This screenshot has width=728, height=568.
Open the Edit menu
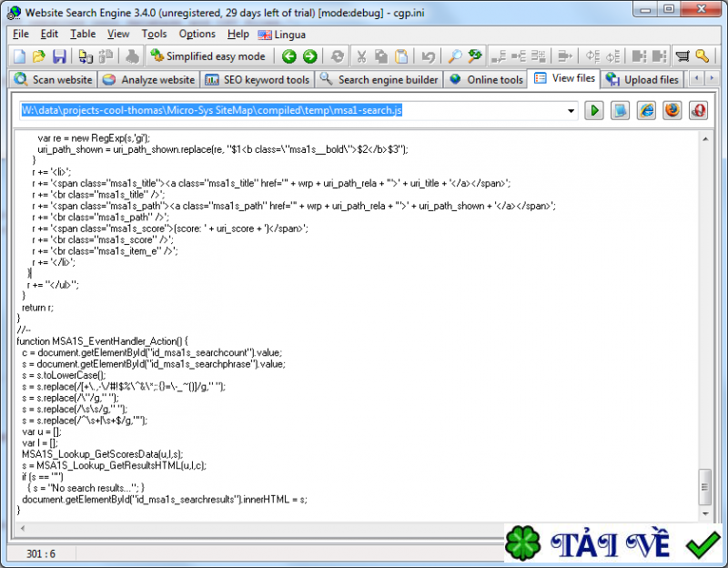click(x=49, y=34)
